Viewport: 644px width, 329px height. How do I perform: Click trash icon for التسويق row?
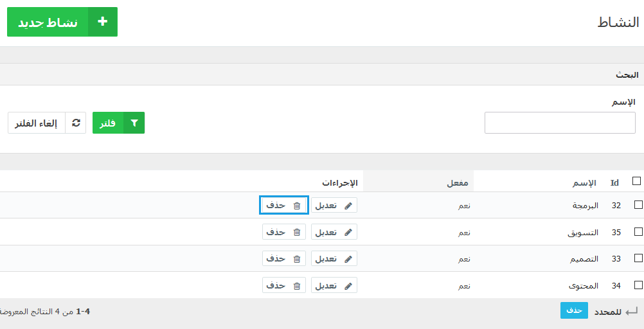296,233
